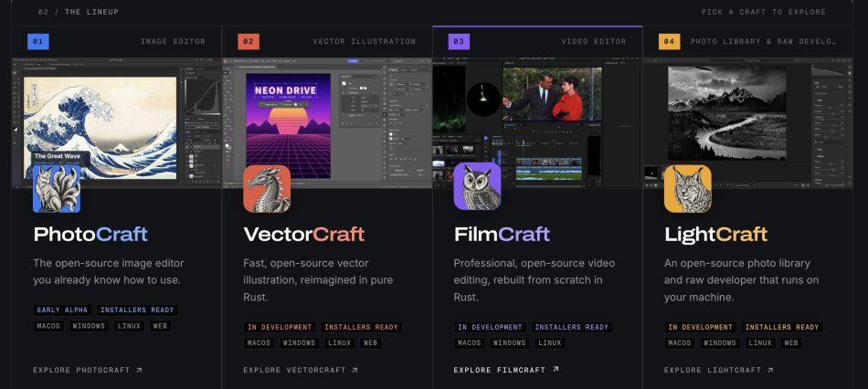Click PhotoCraft's INSTALLERS READY tag
This screenshot has width=868, height=389.
137,310
